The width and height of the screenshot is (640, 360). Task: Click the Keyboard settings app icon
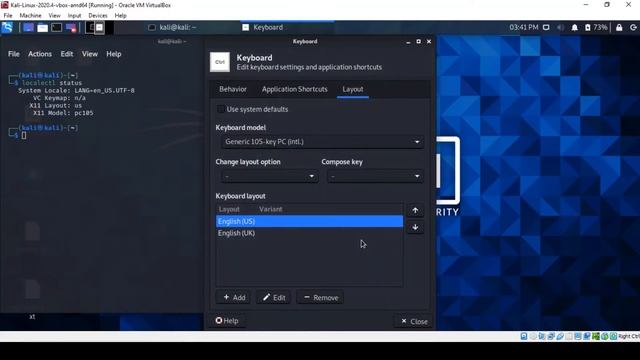[x=220, y=62]
